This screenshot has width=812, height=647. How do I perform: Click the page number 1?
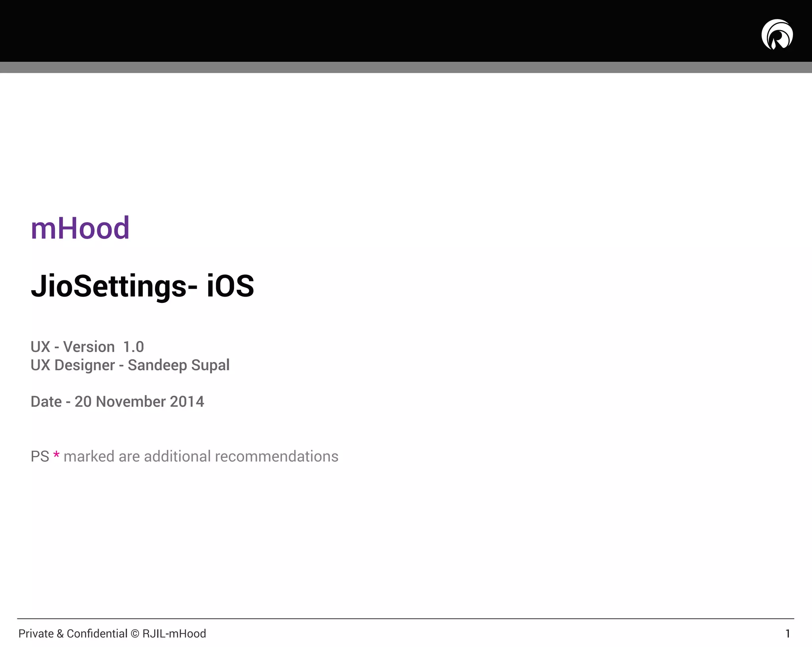tap(787, 634)
